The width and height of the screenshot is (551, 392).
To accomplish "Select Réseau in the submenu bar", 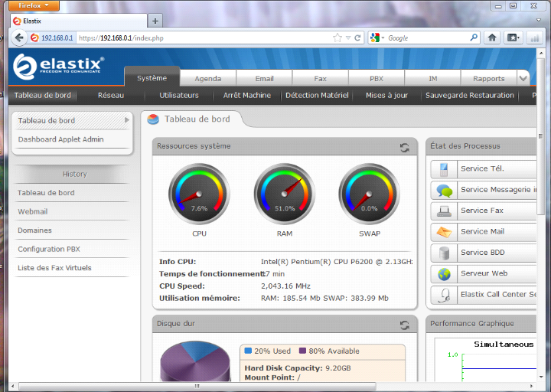I will click(x=110, y=96).
